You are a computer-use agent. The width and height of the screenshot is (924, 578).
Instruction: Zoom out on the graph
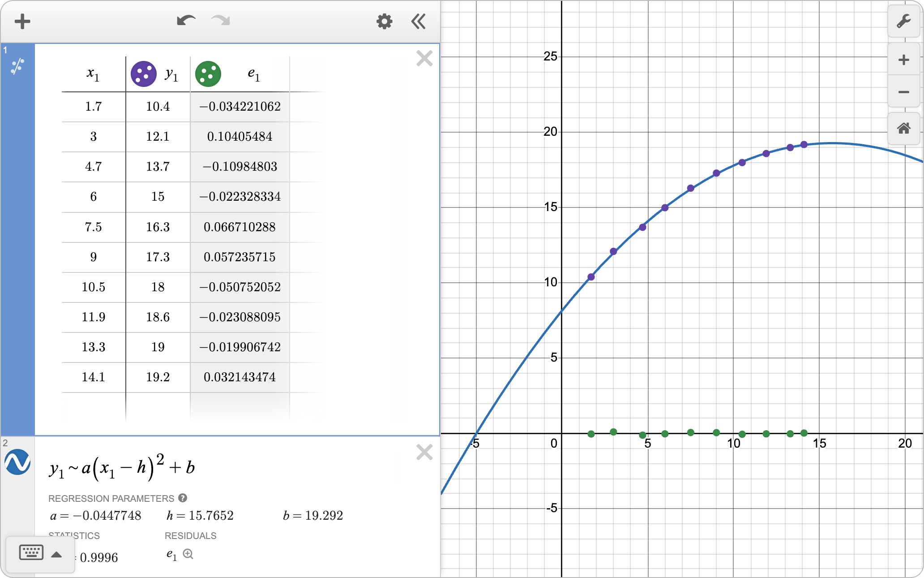904,92
